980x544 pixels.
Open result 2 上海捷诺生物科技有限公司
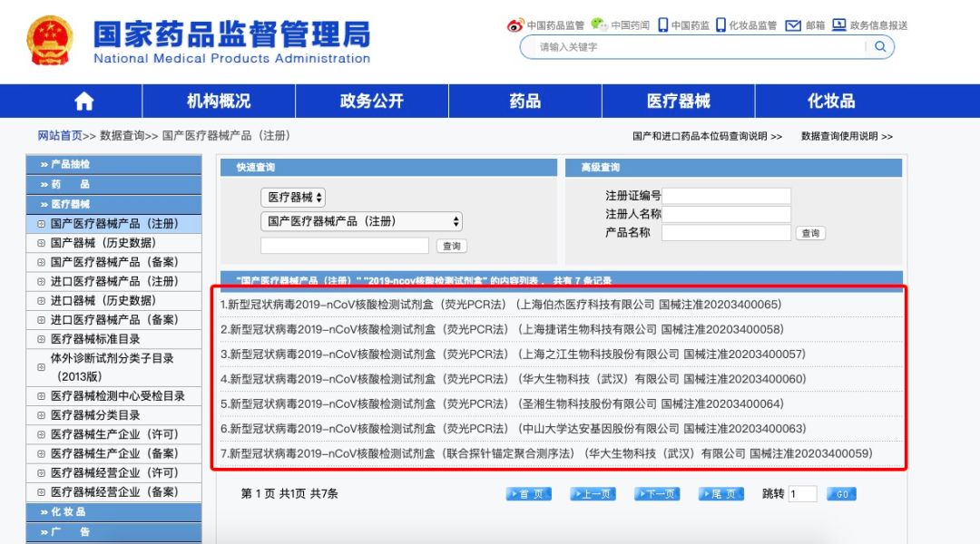tap(502, 329)
